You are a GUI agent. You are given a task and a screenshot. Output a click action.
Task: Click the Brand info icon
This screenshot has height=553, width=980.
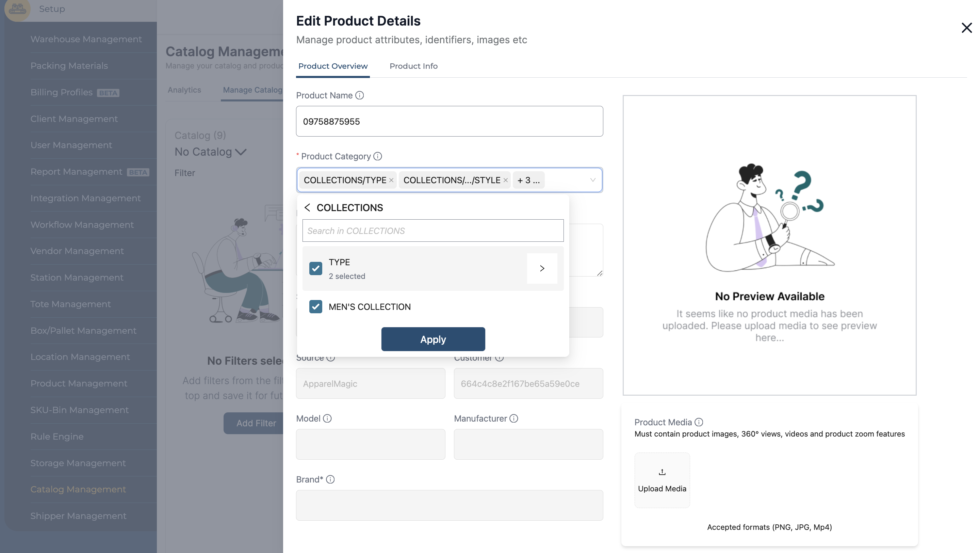(x=330, y=479)
